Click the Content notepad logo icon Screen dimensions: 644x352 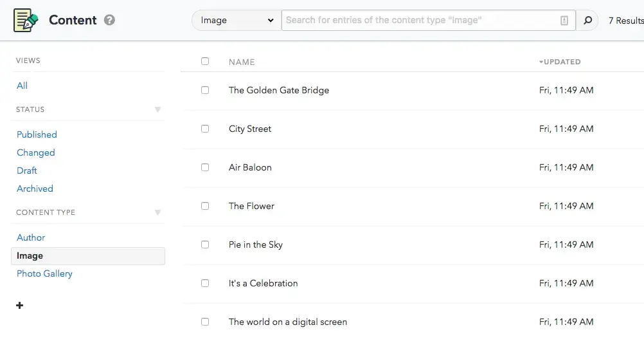pyautogui.click(x=26, y=20)
